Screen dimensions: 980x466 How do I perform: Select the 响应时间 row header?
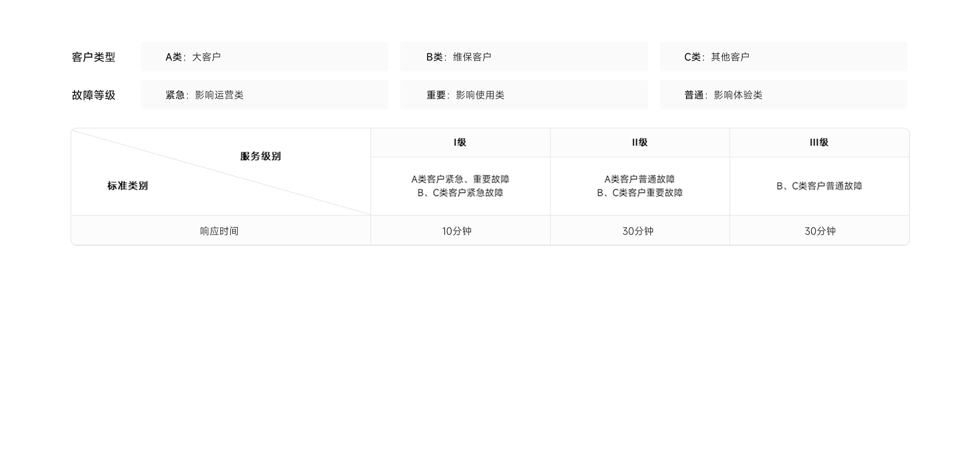[x=220, y=231]
